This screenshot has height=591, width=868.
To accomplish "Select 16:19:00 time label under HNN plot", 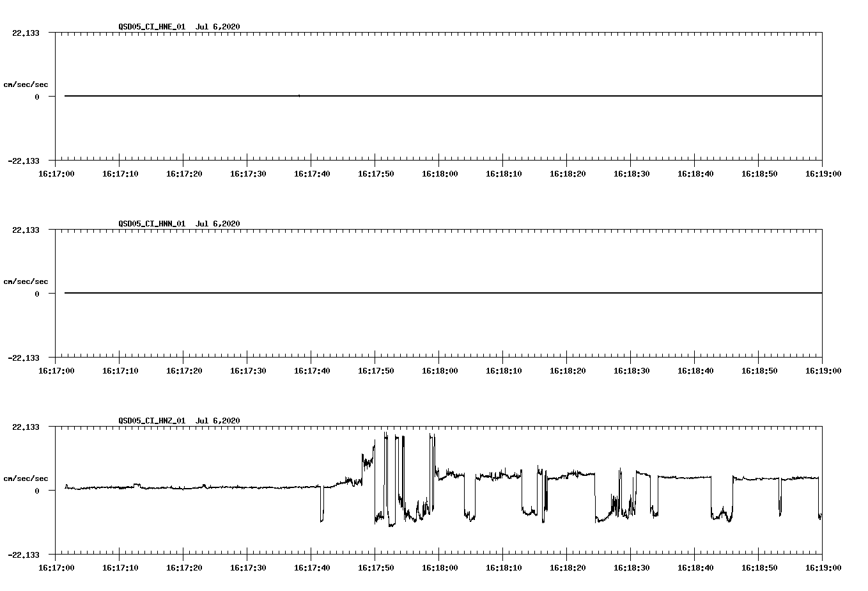I will pos(823,371).
